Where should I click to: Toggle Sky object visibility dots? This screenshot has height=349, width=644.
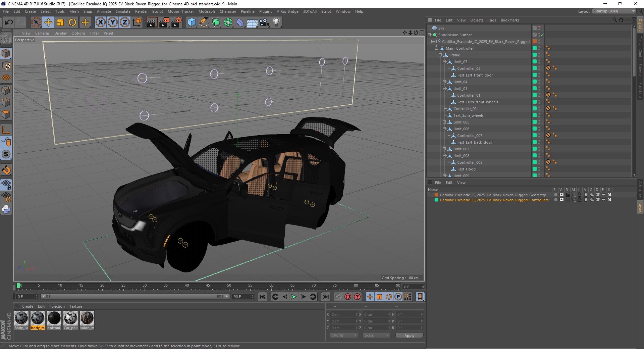(539, 28)
